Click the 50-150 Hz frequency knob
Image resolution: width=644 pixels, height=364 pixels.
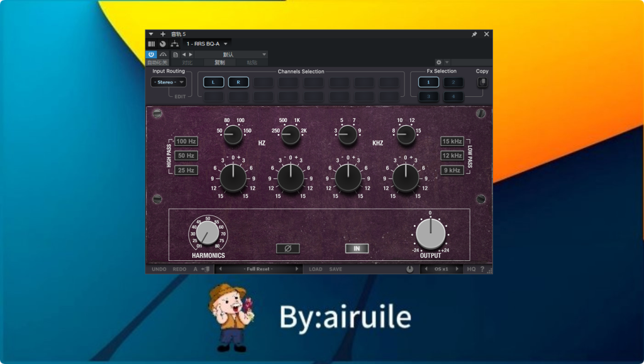coord(233,135)
